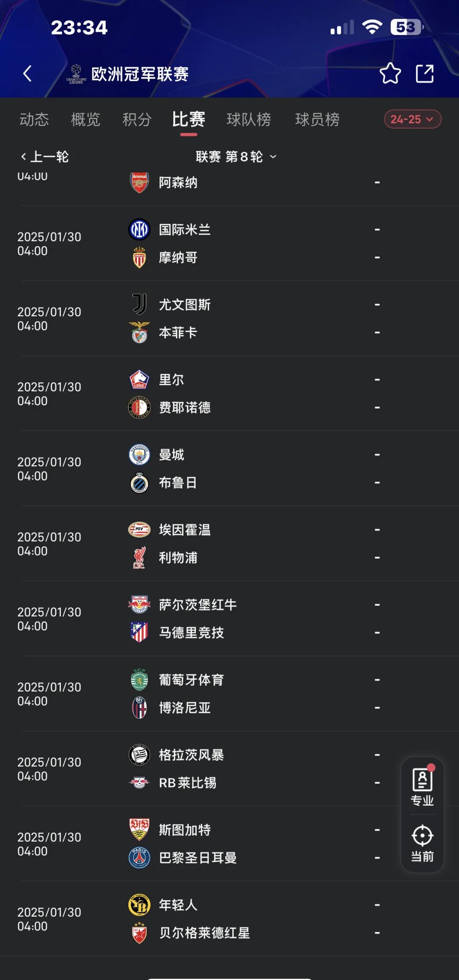The image size is (459, 980).
Task: Tap the Inter Milan club logo
Action: (139, 229)
